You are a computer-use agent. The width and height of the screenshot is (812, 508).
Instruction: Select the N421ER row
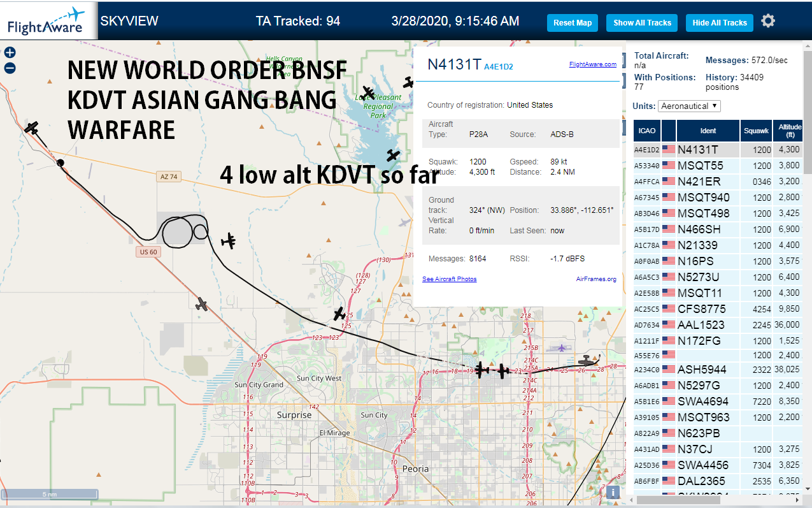(718, 182)
